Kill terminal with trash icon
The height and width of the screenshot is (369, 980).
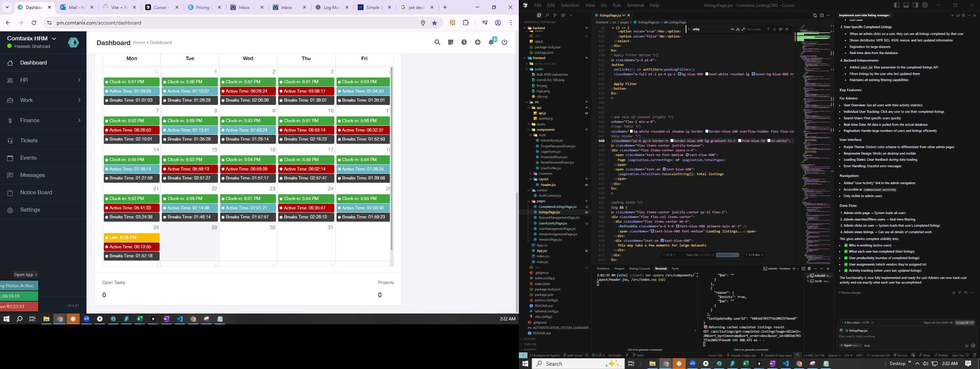[x=809, y=268]
